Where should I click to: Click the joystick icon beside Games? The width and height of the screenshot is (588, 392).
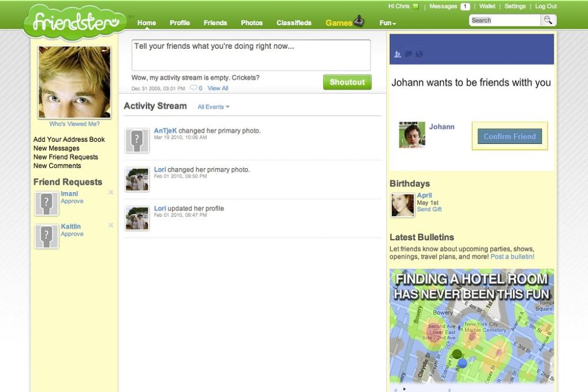pos(359,22)
